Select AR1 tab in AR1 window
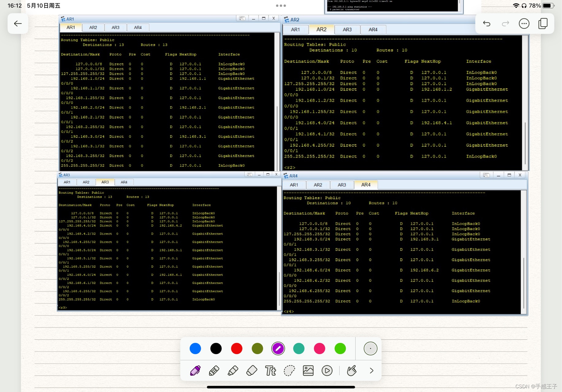562x392 pixels. coord(71,28)
